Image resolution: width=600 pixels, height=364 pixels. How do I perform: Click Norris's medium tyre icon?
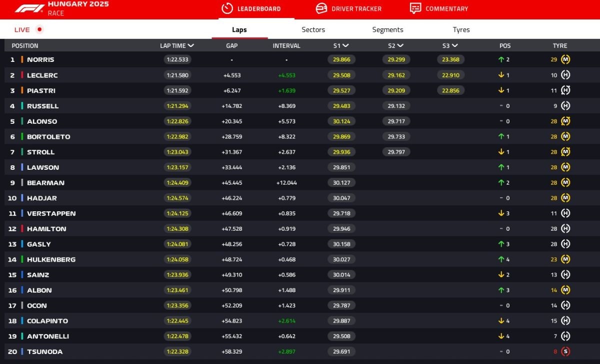coord(565,59)
